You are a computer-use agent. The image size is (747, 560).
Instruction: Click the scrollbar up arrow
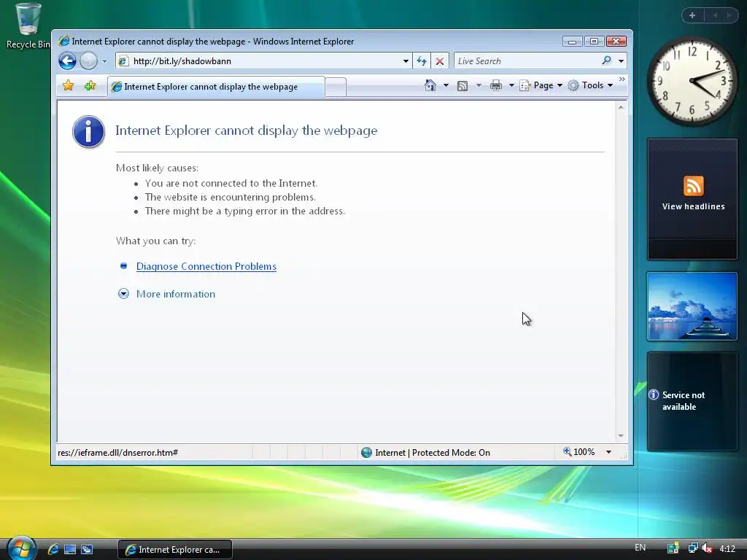(621, 108)
